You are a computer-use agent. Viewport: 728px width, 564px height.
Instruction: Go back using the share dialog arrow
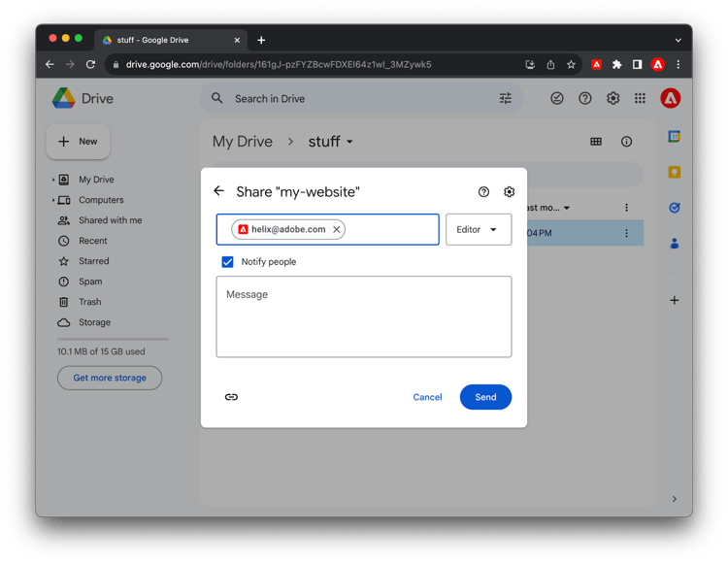point(218,191)
